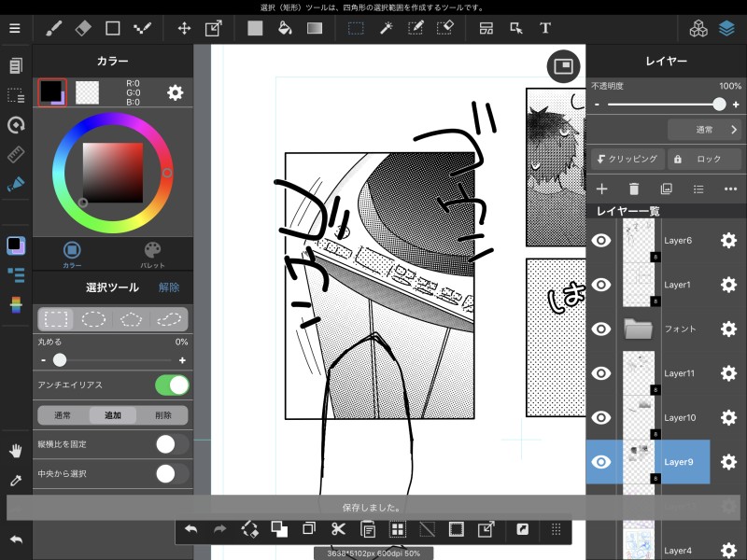Select the Brush tool

click(54, 29)
